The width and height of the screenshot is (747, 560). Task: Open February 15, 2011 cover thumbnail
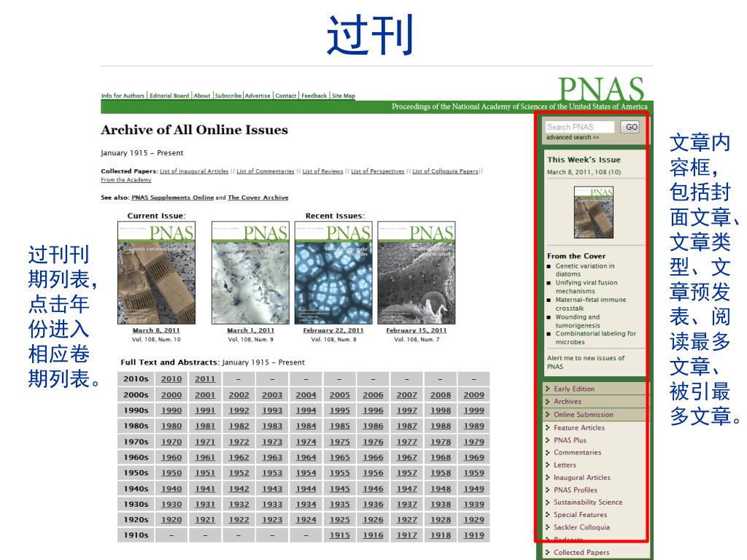417,273
